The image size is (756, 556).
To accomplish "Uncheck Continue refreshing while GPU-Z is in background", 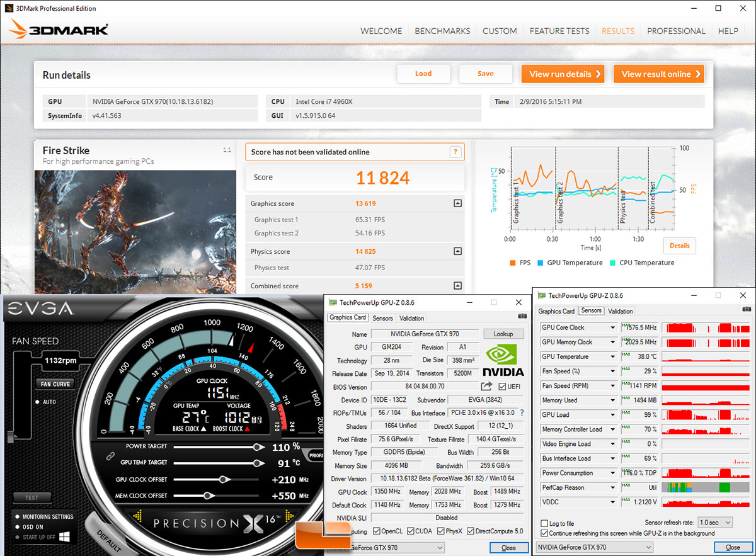I will tap(544, 533).
